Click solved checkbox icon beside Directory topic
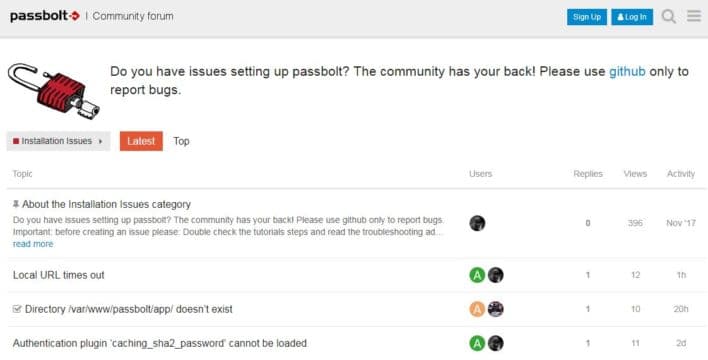 point(17,309)
